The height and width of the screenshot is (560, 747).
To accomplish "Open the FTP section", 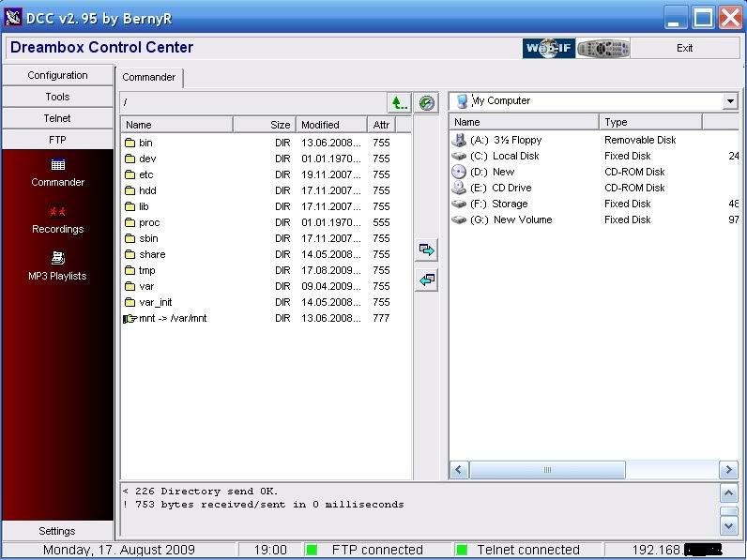I will click(x=57, y=140).
